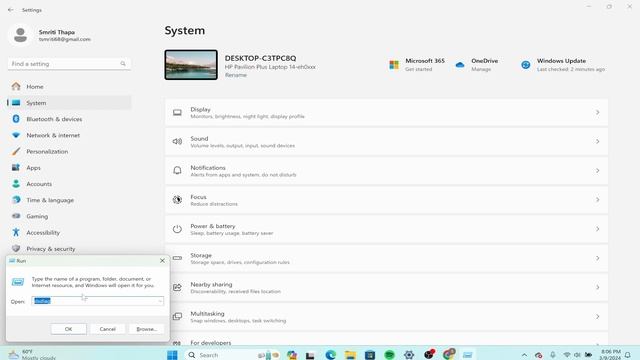This screenshot has height=360, width=640.
Task: Click Cancel in the Run dialog
Action: [x=107, y=329]
